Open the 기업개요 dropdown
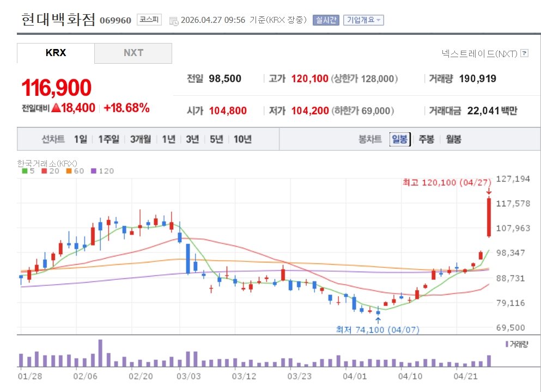 [x=363, y=20]
